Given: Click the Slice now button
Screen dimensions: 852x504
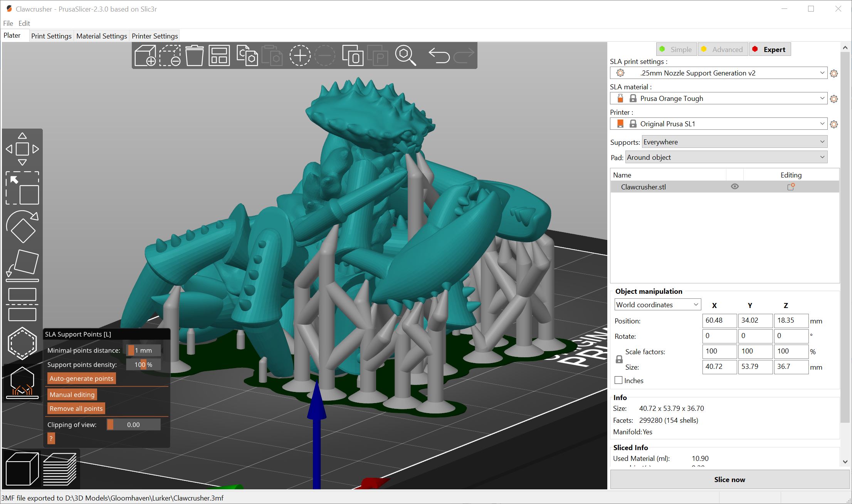Looking at the screenshot, I should (729, 479).
